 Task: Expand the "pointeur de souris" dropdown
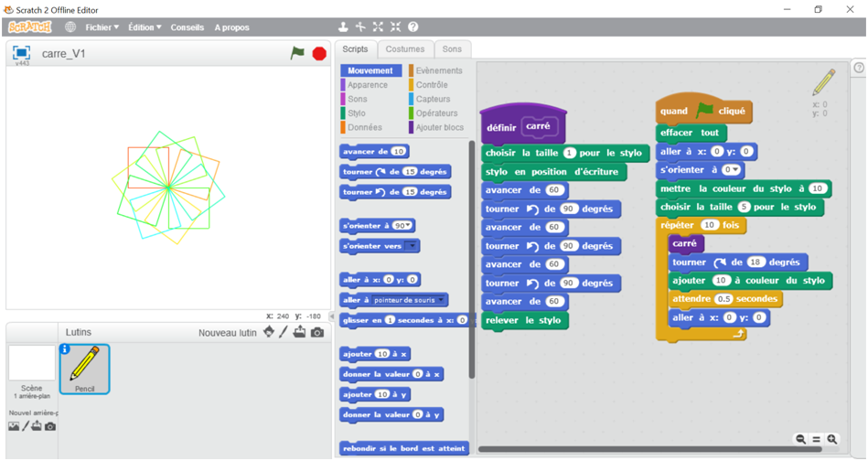pos(443,300)
